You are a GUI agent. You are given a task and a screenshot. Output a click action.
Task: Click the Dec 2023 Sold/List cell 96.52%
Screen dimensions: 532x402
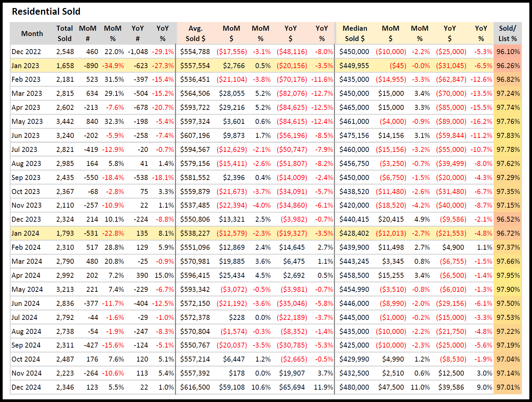point(508,219)
